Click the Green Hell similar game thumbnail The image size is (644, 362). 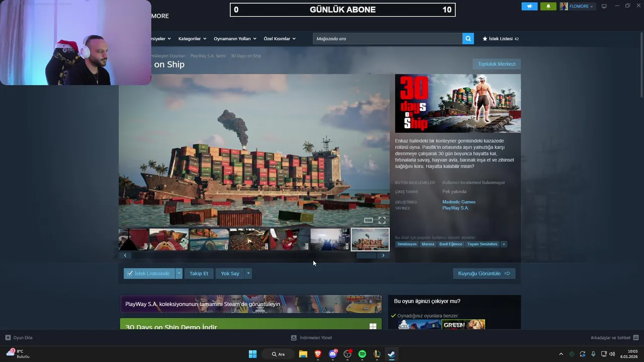(463, 325)
